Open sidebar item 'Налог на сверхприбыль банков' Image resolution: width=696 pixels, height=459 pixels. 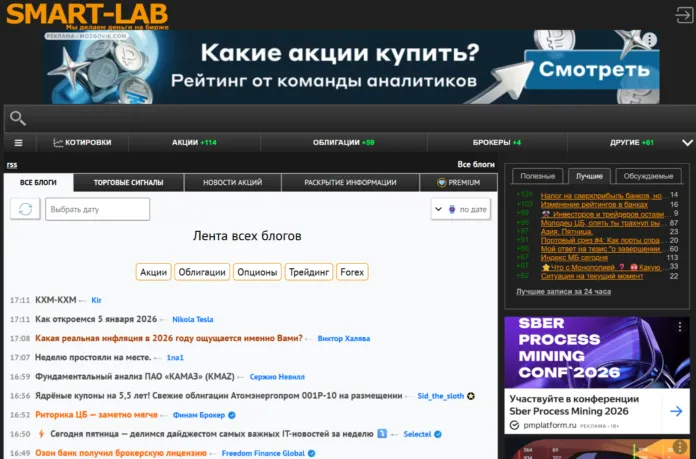(x=601, y=195)
